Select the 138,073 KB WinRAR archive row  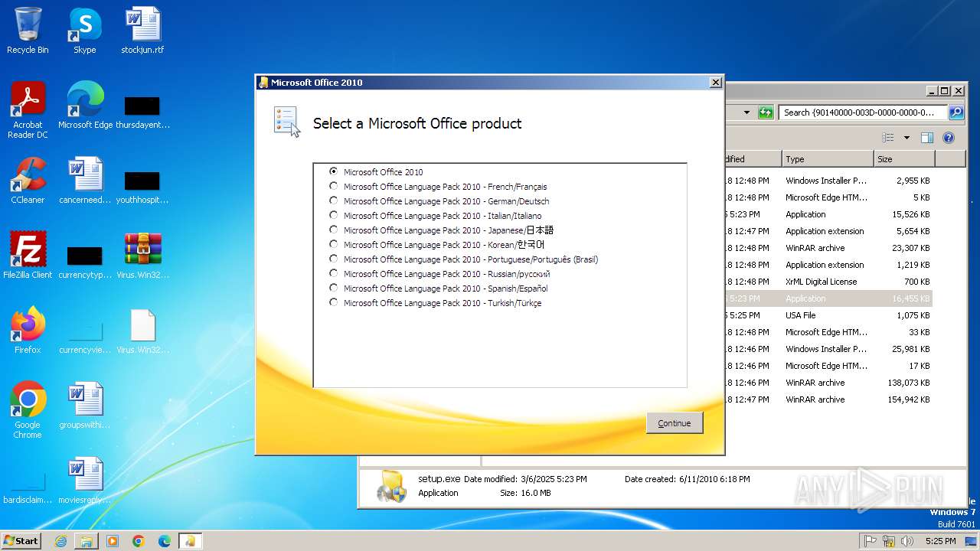point(828,383)
